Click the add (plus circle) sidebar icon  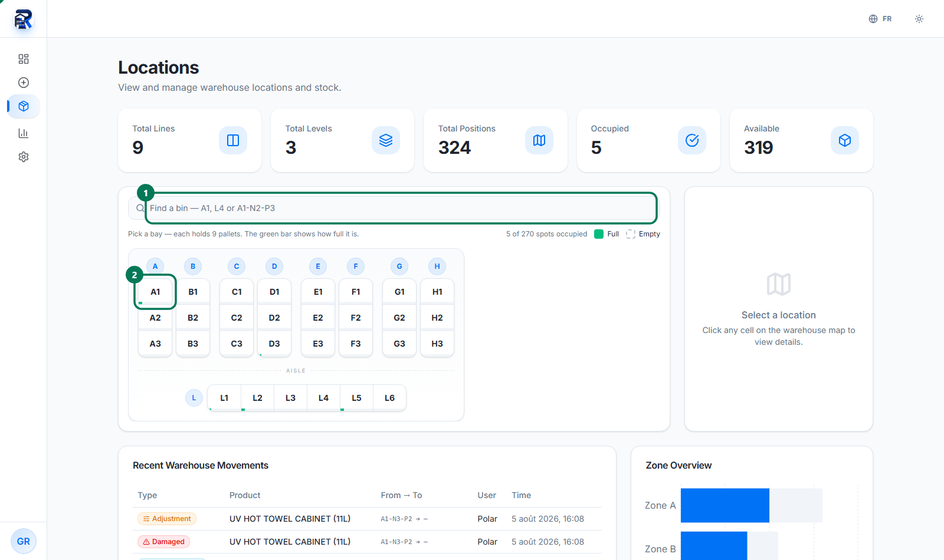point(24,83)
